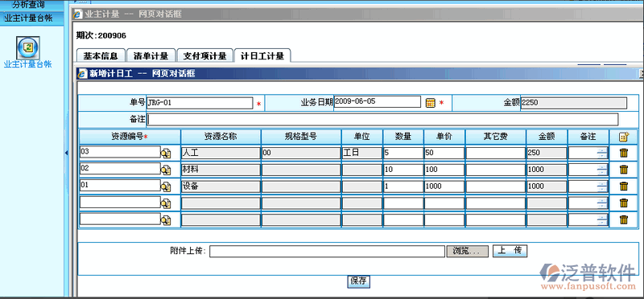Switch to the 基本信息 tab
Viewport: 644px width, 299px height.
point(101,55)
